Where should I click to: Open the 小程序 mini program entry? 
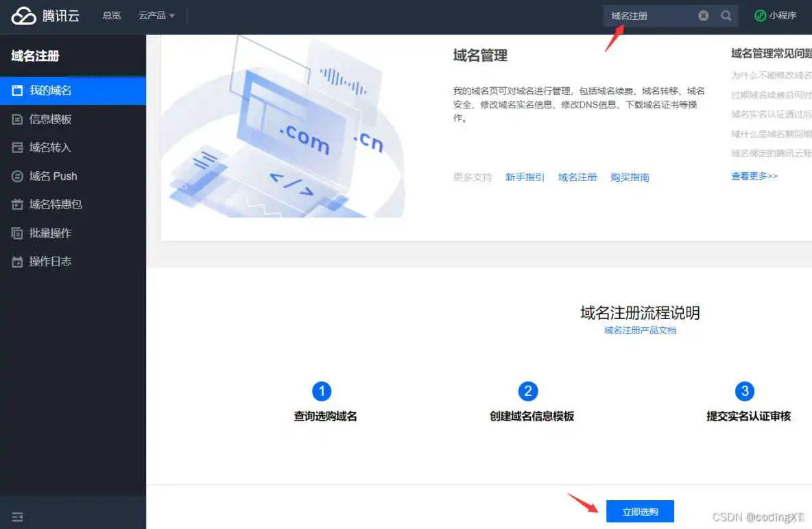click(777, 15)
